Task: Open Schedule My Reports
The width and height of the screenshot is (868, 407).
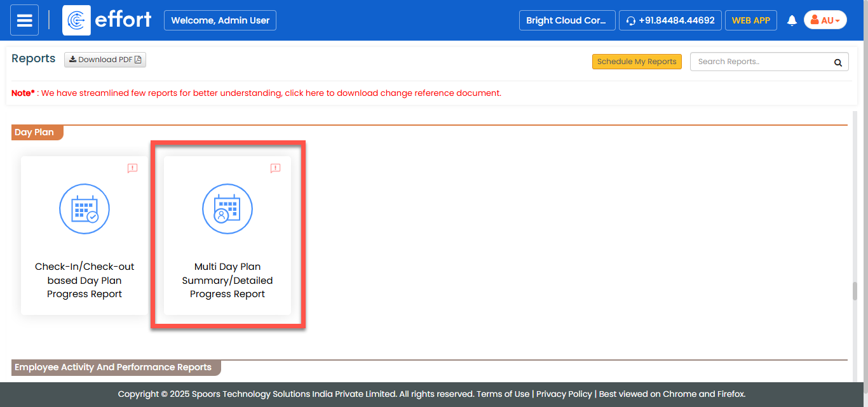Action: tap(637, 62)
